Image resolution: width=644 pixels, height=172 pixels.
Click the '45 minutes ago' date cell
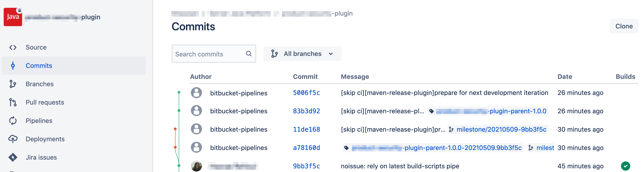pos(580,166)
